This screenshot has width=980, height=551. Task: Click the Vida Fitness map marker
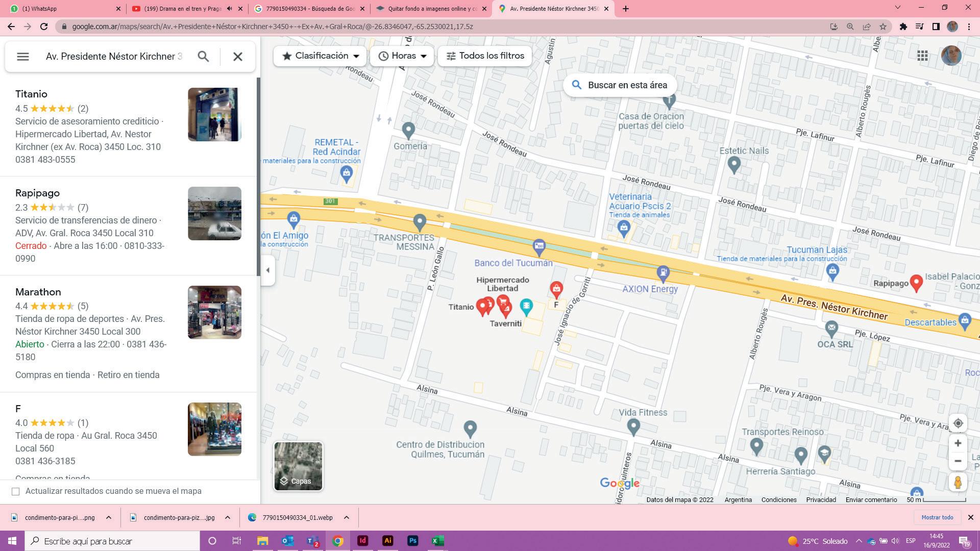click(x=633, y=427)
